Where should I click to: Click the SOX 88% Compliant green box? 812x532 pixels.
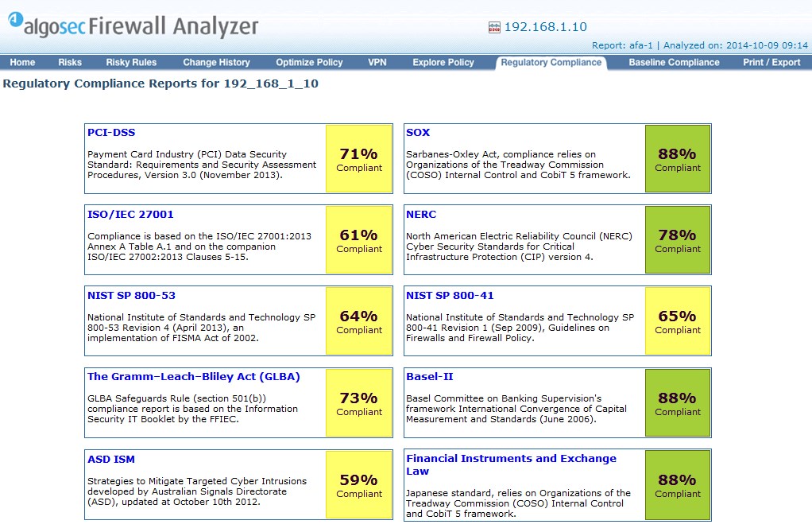point(678,159)
